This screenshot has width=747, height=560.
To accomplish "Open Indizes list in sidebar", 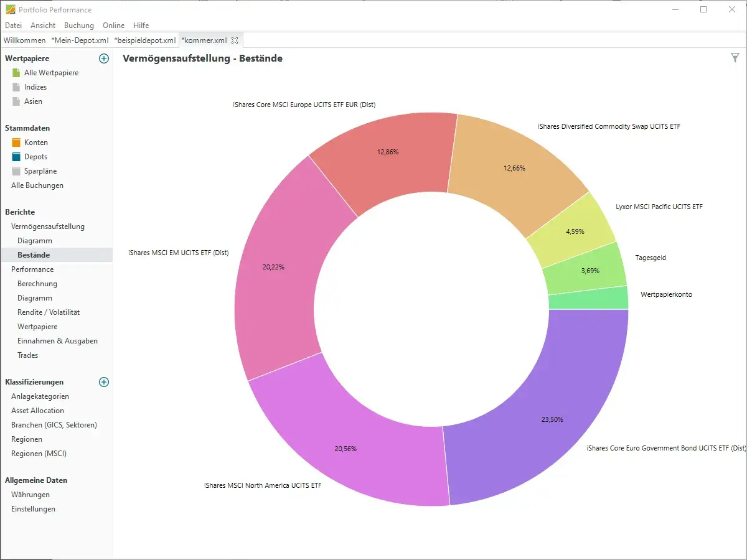I will 35,87.
